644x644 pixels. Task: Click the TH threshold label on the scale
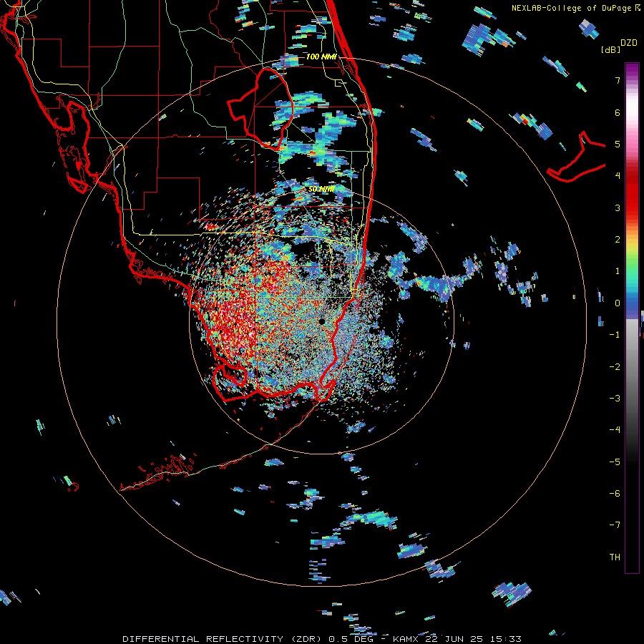pyautogui.click(x=615, y=557)
